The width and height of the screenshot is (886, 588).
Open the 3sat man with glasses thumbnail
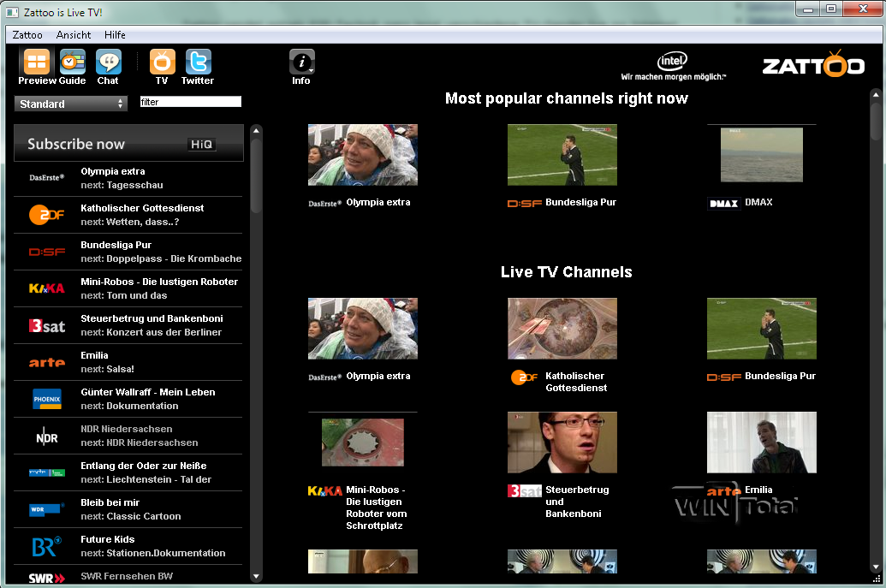[x=562, y=442]
